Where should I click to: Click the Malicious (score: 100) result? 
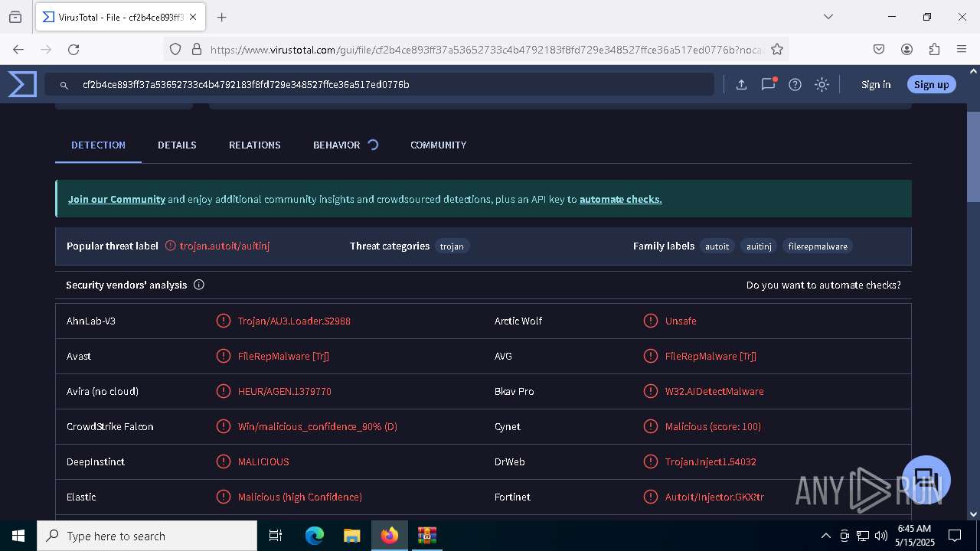(713, 426)
